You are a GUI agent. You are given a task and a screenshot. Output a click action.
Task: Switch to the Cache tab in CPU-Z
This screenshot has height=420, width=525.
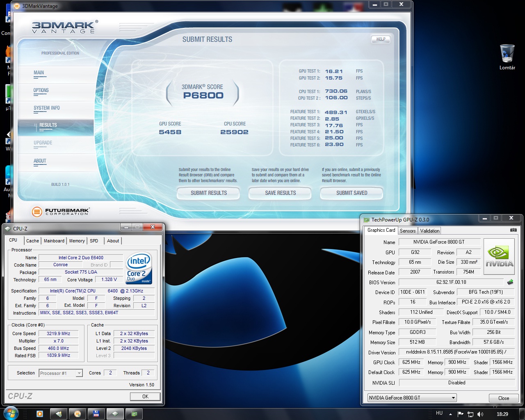coord(32,241)
